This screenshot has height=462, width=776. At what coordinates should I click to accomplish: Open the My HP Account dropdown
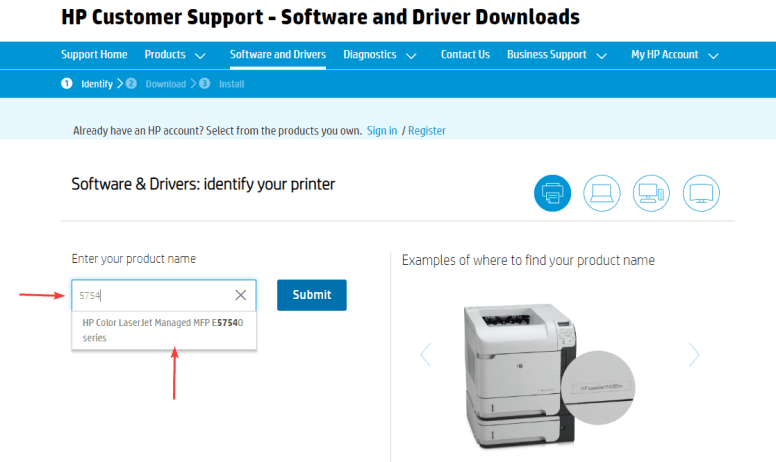674,55
